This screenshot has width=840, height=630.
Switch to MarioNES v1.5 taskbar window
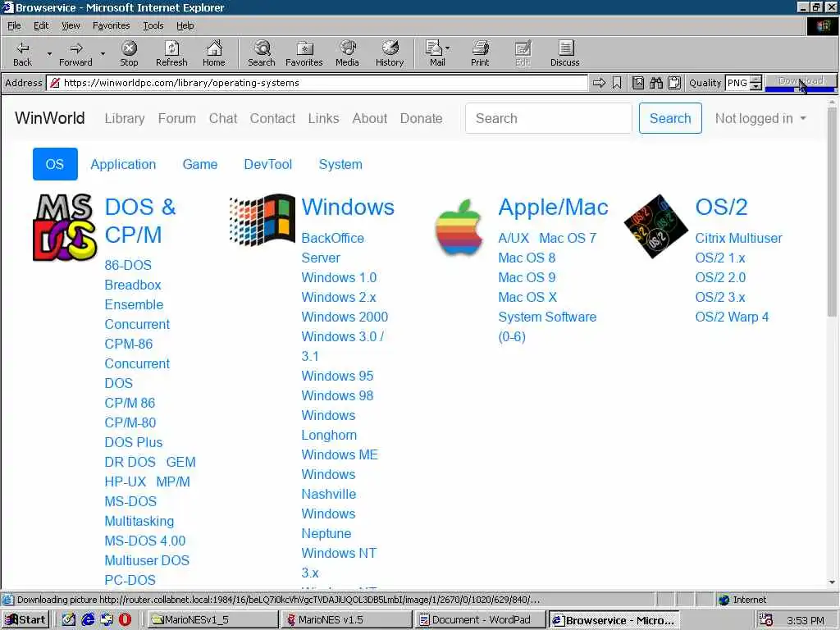(x=345, y=620)
